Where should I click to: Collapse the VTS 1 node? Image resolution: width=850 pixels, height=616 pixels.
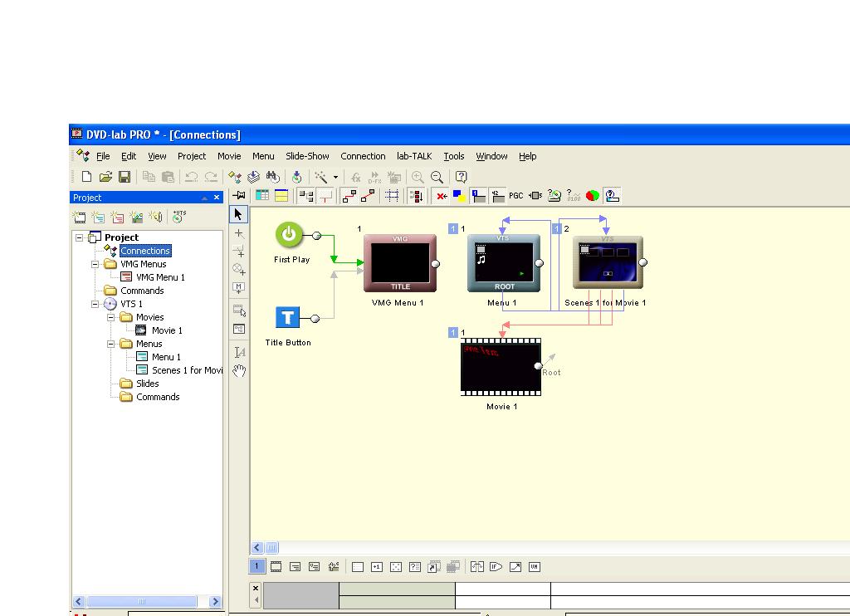coord(95,304)
